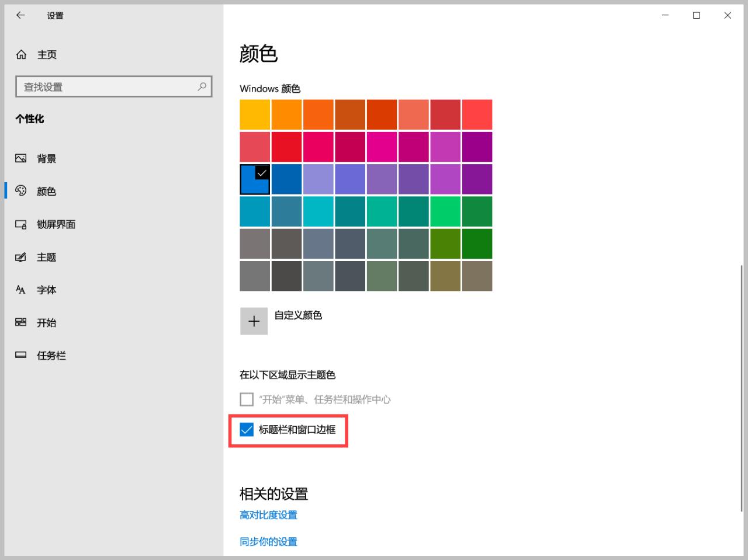The image size is (748, 560).
Task: Select the yellow swatch in Windows 颜色 grid
Action: coord(255,114)
